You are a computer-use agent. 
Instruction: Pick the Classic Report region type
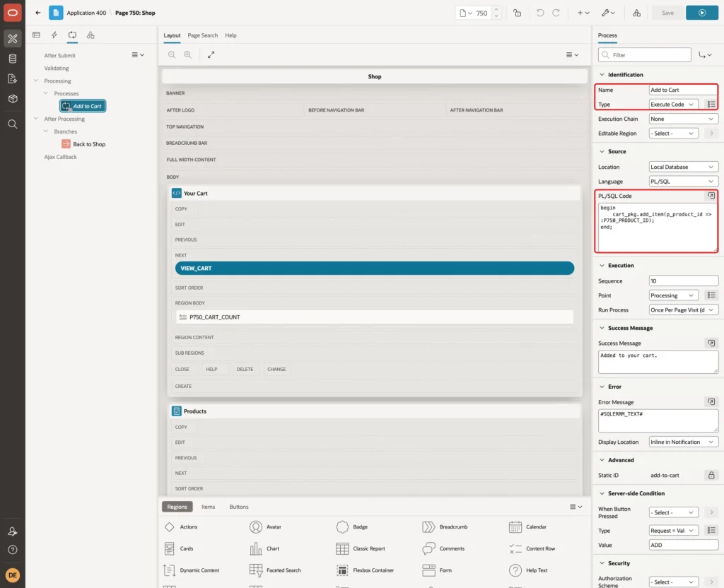(x=361, y=548)
